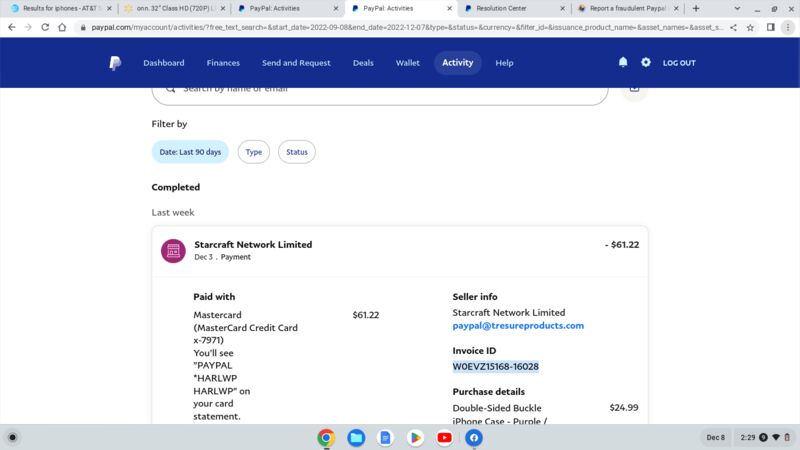Toggle the browser side panel icon
The height and width of the screenshot is (450, 800).
click(770, 28)
